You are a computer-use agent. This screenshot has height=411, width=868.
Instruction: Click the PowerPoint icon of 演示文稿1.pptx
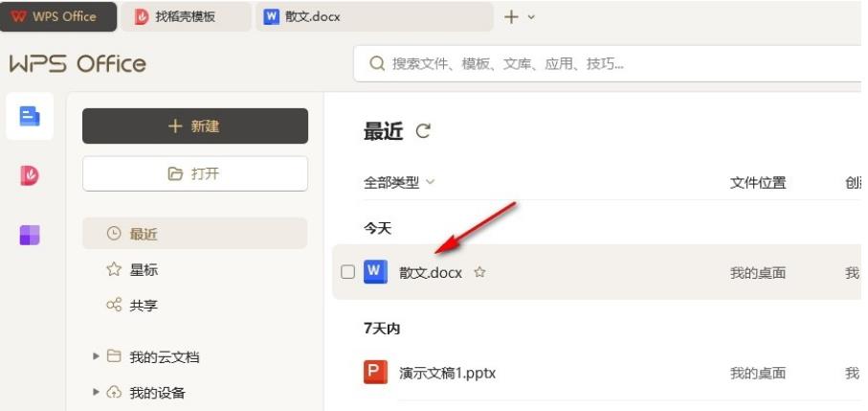click(375, 373)
